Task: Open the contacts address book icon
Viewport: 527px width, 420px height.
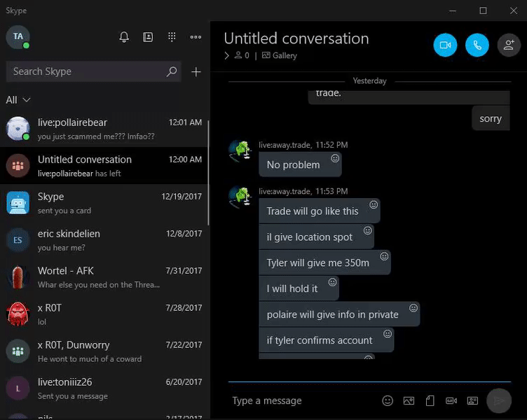Action: (x=148, y=37)
